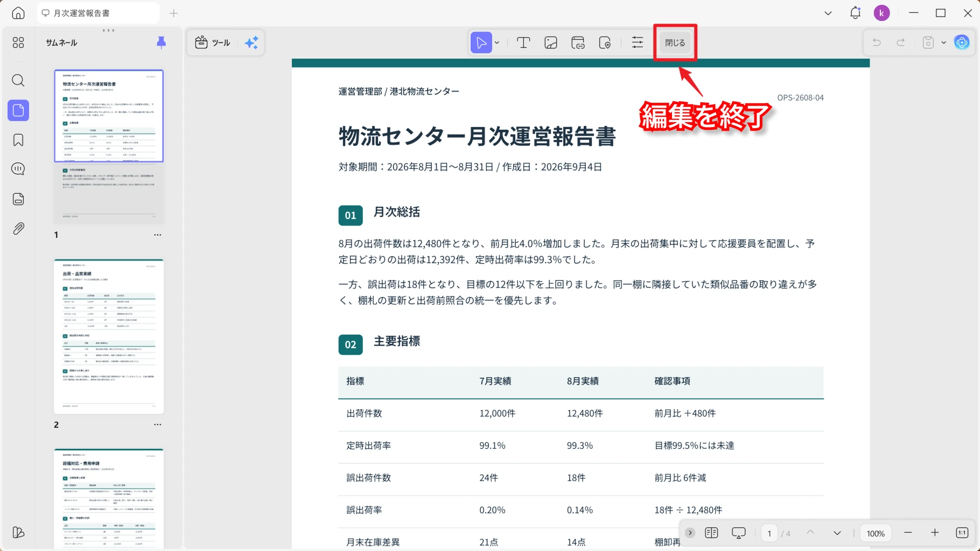Launch the AI sparkle assistant
This screenshot has width=980, height=551.
click(251, 43)
